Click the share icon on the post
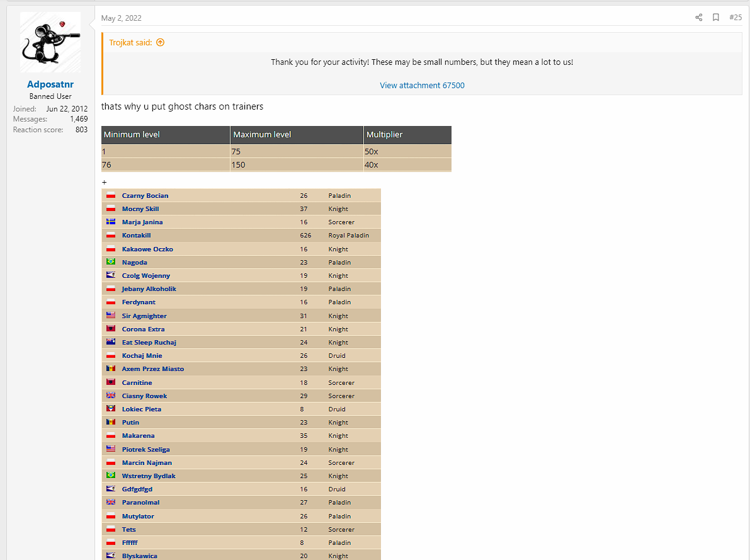This screenshot has height=560, width=750. tap(698, 18)
